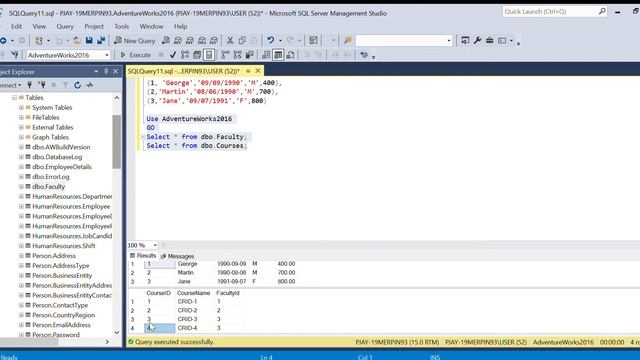Open the AdventureWorks2016 database dropdown
This screenshot has height=360, width=640.
tap(107, 55)
